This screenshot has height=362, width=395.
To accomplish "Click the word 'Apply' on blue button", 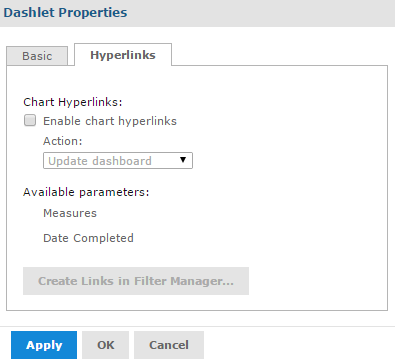I will (44, 345).
